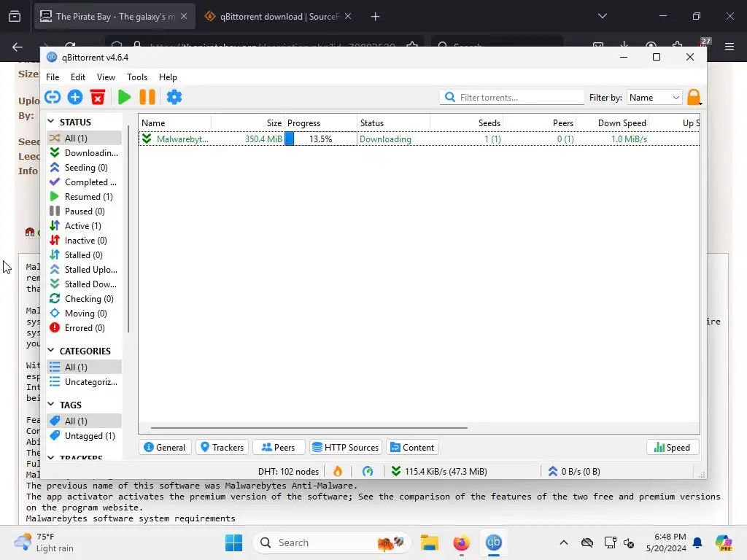This screenshot has width=747, height=560.
Task: Open the Edit menu
Action: click(x=77, y=77)
